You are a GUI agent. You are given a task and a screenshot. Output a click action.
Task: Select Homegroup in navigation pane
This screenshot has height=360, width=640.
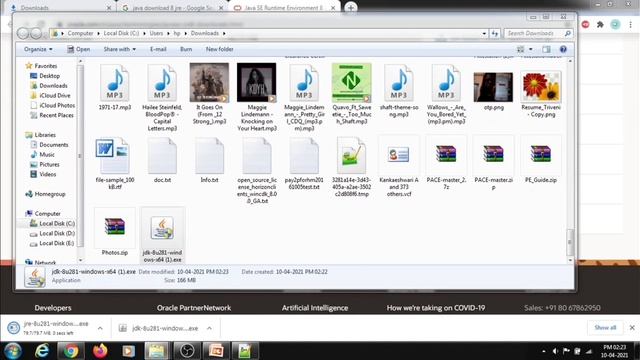point(45,194)
